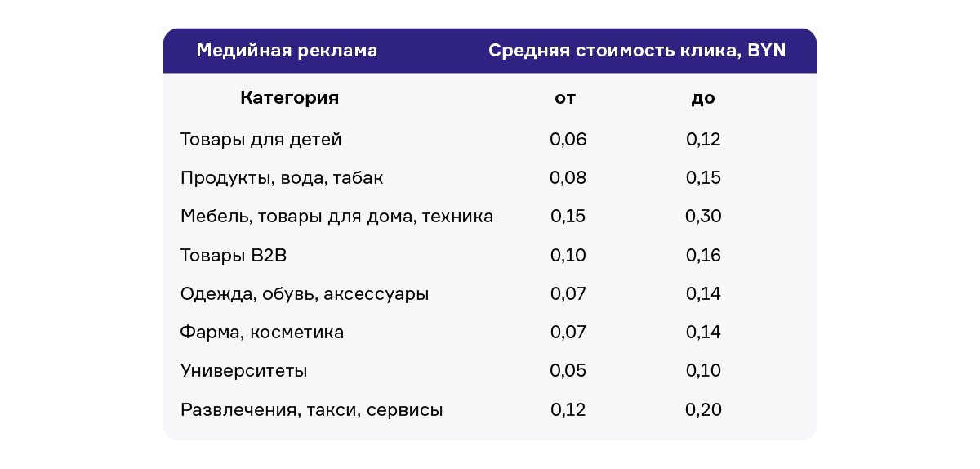This screenshot has width=980, height=469.
Task: Select the 0,30 maximum value for furniture
Action: coord(704,217)
